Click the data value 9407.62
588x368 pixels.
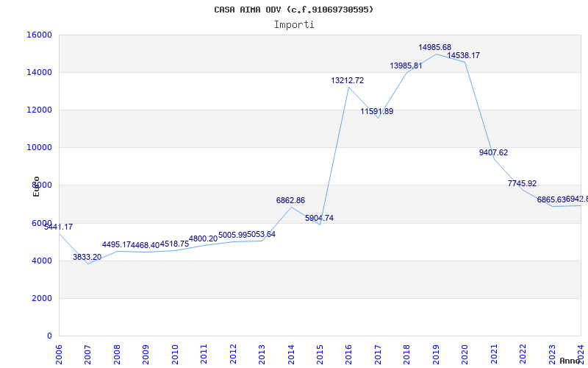coord(493,152)
